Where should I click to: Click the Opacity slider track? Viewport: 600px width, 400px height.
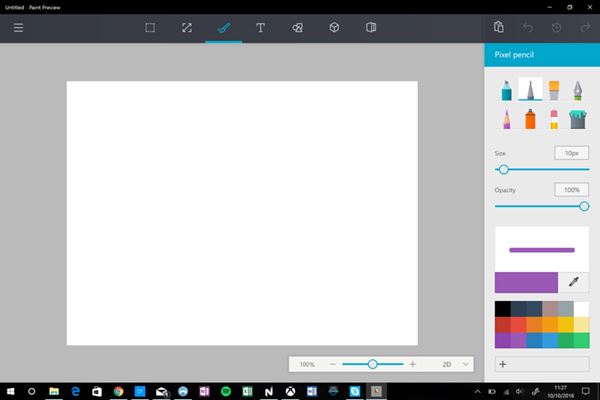tap(540, 206)
